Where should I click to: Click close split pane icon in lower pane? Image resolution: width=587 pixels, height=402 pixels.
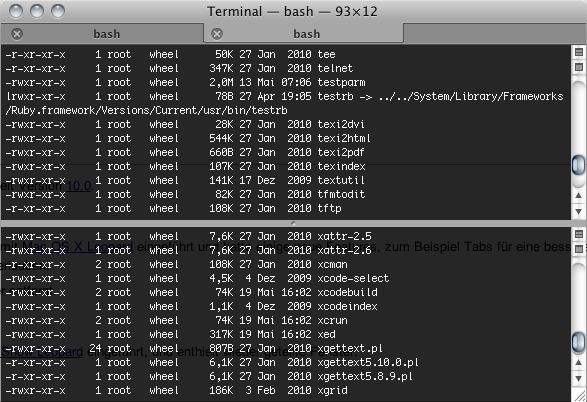coord(579,249)
